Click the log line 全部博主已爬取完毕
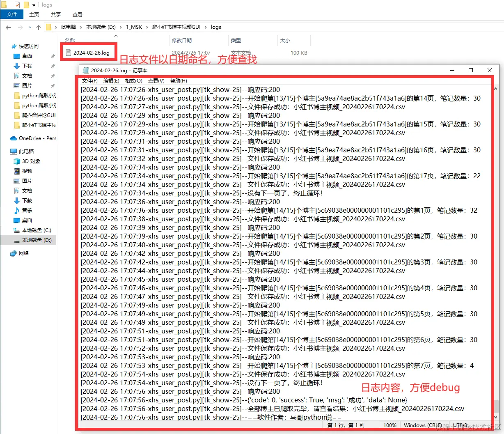504x434 pixels. [273, 409]
